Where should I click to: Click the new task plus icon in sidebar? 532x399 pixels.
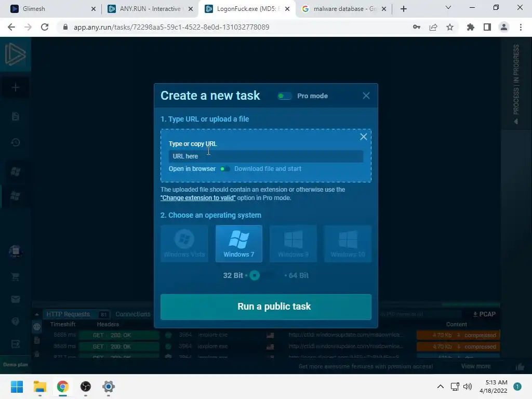coord(15,87)
